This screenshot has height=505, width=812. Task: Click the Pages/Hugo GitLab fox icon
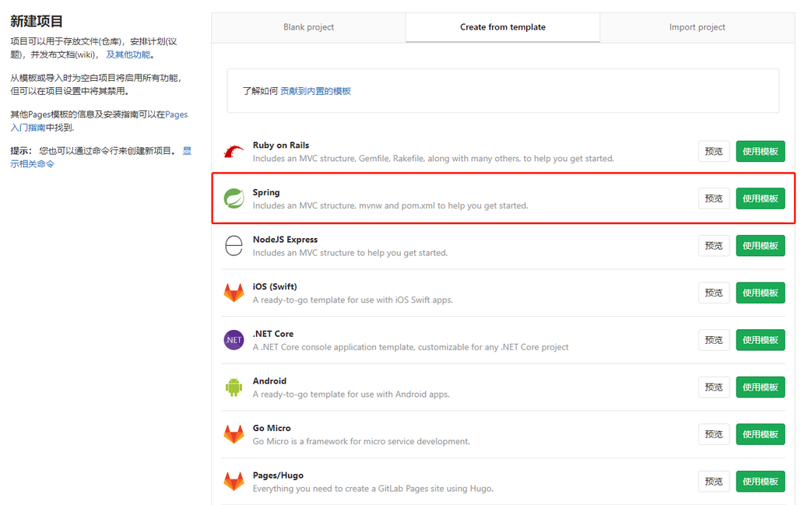coord(234,481)
